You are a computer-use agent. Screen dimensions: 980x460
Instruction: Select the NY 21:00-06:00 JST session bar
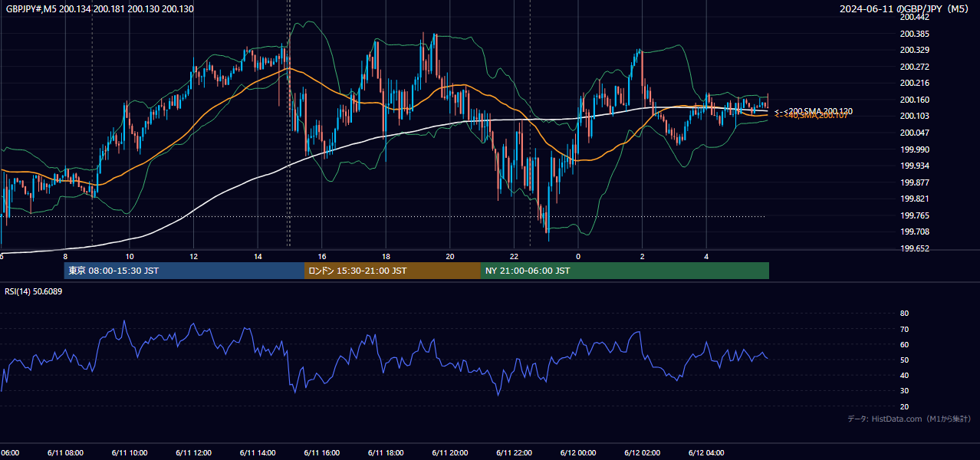coord(625,271)
